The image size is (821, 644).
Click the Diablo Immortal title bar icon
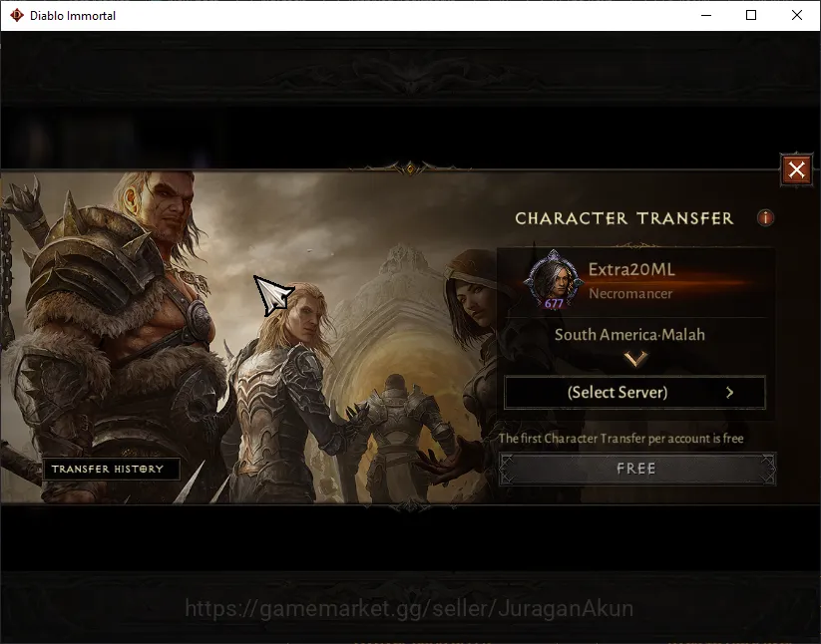pos(17,15)
